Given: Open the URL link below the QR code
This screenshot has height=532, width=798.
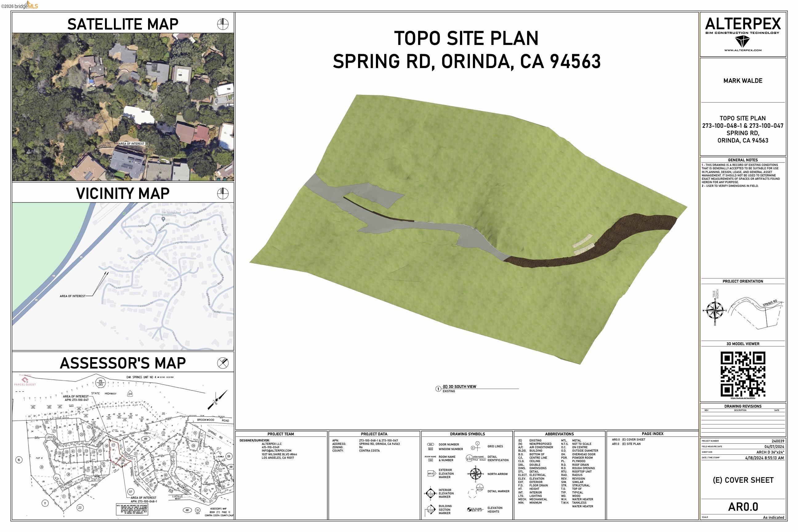Looking at the screenshot, I should [x=742, y=398].
